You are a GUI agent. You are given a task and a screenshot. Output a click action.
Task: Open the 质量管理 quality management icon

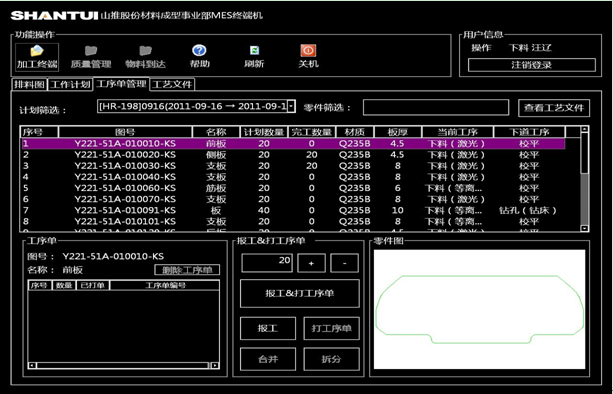(x=91, y=57)
